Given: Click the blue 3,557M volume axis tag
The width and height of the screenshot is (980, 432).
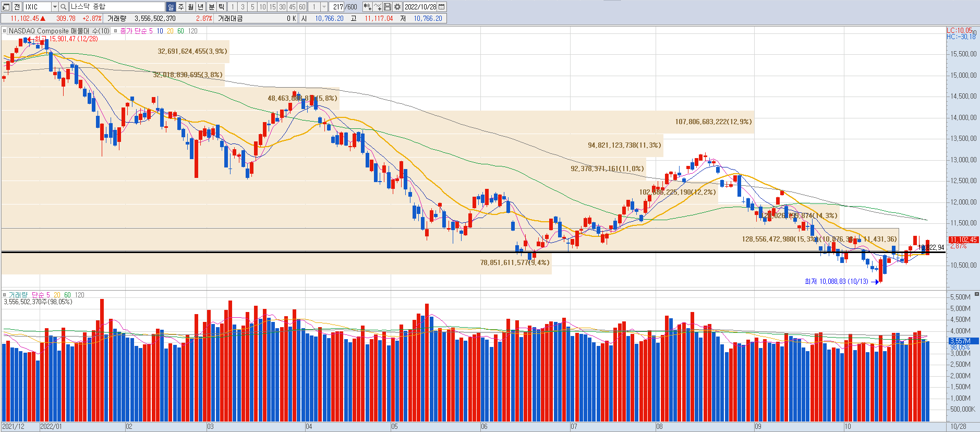Looking at the screenshot, I should (x=963, y=341).
